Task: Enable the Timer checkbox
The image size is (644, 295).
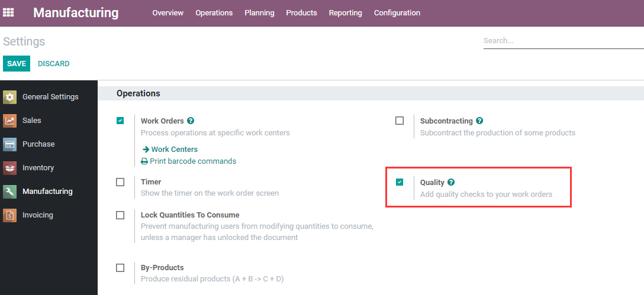Action: (x=120, y=181)
